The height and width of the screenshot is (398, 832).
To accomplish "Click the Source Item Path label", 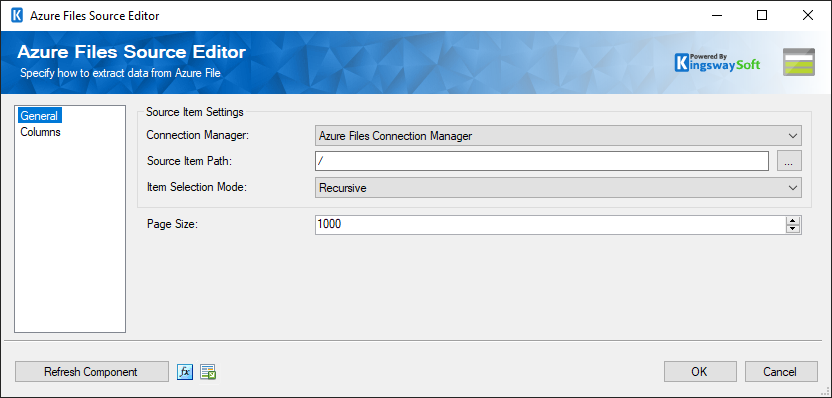I will pyautogui.click(x=189, y=161).
